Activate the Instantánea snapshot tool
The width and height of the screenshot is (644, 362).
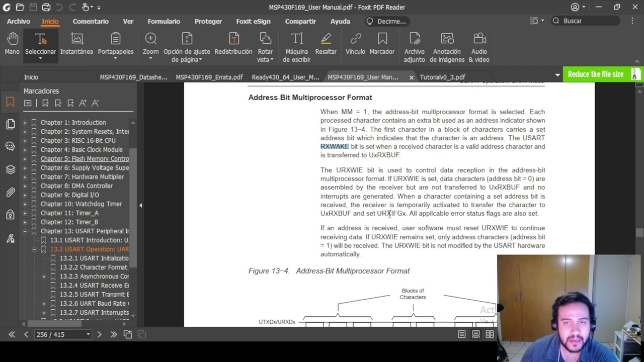[x=76, y=44]
